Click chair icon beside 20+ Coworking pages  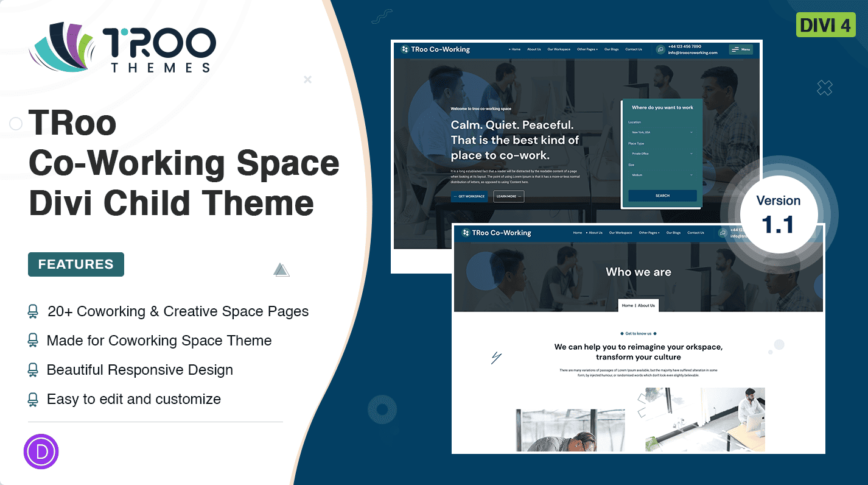(x=33, y=311)
